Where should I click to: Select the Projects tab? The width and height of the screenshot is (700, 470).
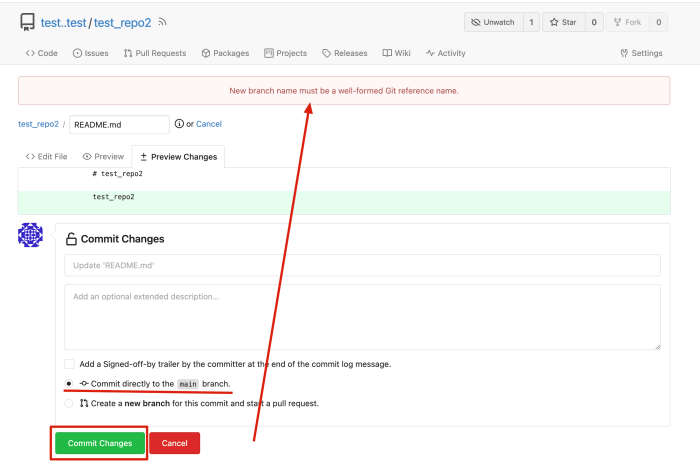pos(285,53)
